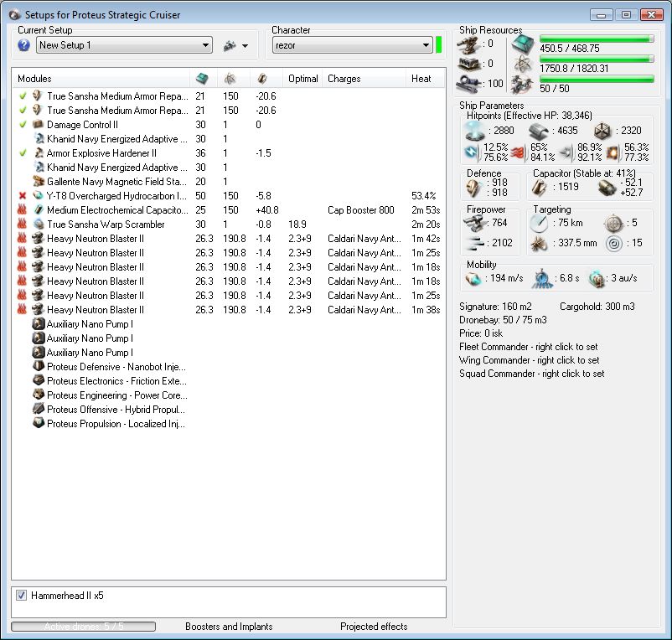The height and width of the screenshot is (640, 672).
Task: Click the shield hitpoints icon showing 2880
Action: [475, 131]
